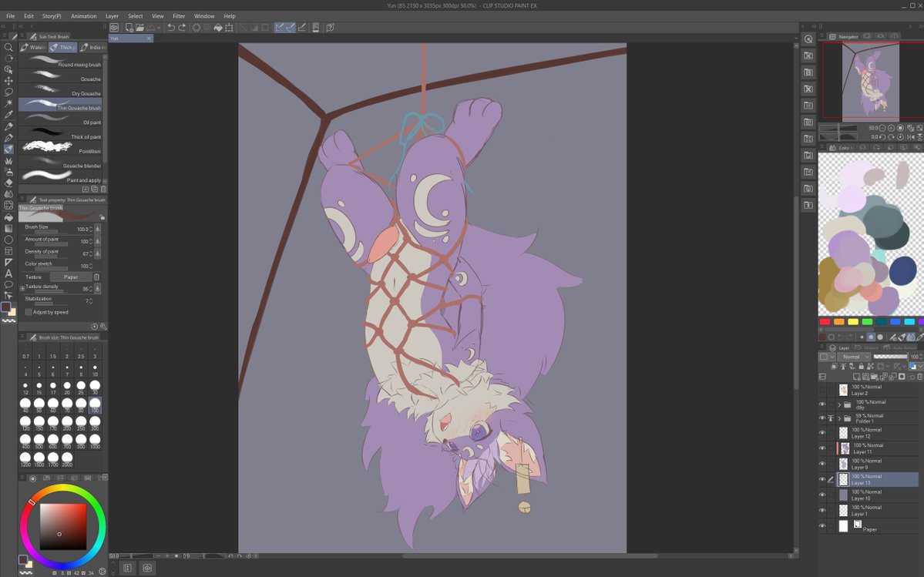The width and height of the screenshot is (924, 577).
Task: Open the Layer menu
Action: [112, 16]
